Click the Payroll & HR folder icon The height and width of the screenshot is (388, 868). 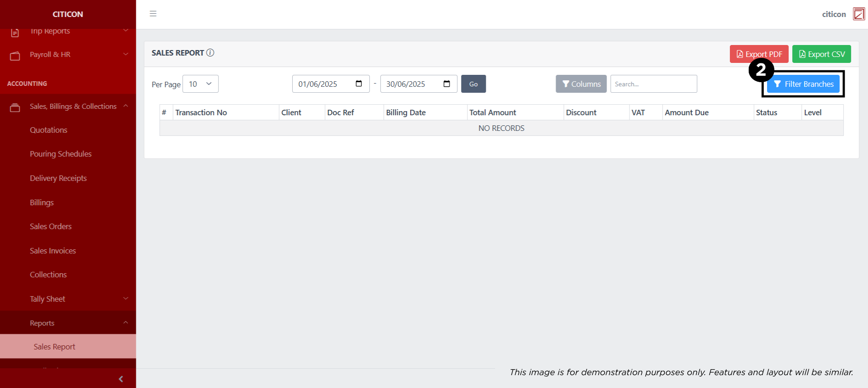15,56
